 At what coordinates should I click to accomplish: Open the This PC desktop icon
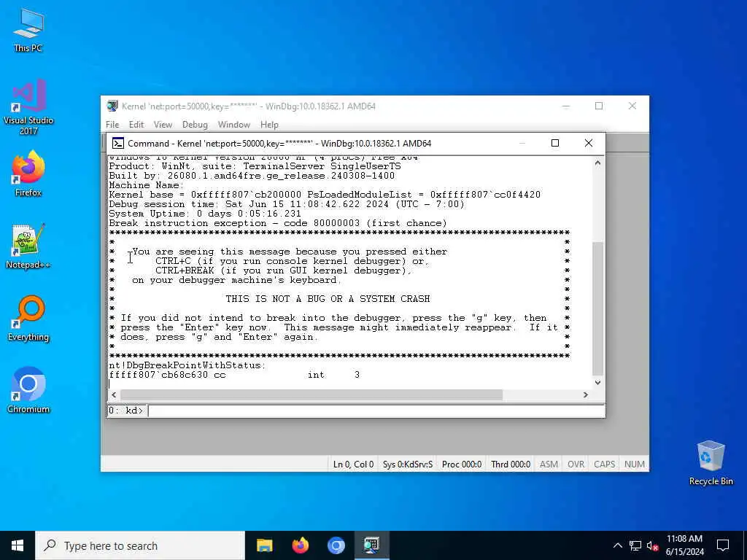click(x=28, y=29)
